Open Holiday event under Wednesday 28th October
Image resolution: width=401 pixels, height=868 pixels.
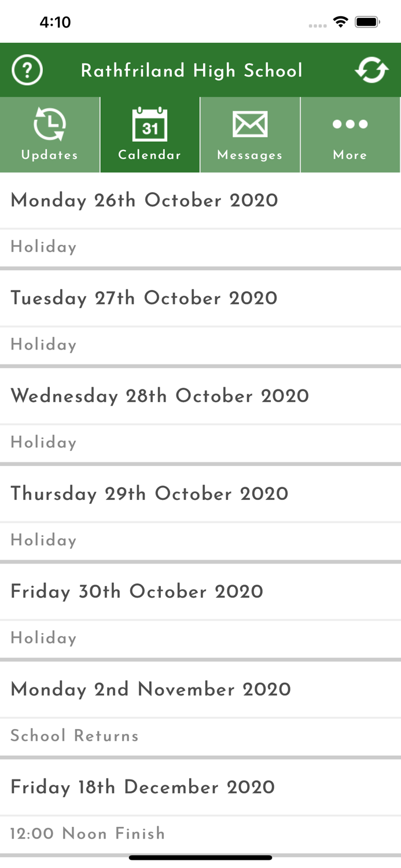tap(44, 443)
